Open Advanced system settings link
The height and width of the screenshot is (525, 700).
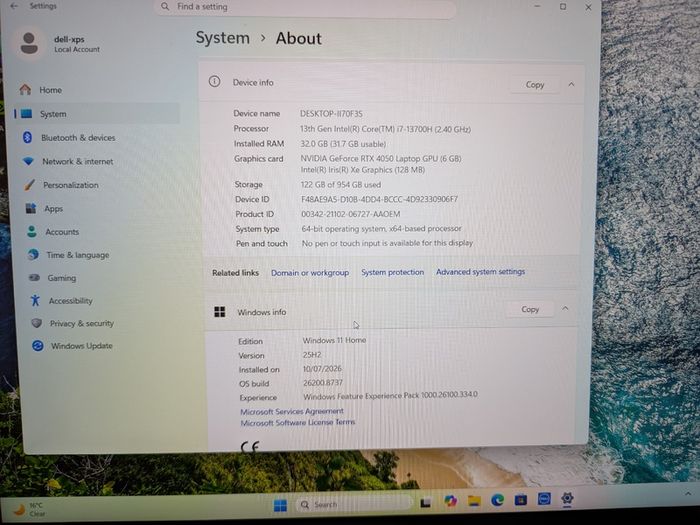[480, 271]
